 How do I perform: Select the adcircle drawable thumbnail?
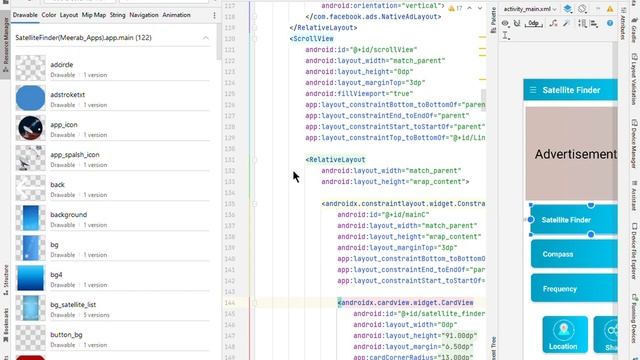click(x=31, y=68)
